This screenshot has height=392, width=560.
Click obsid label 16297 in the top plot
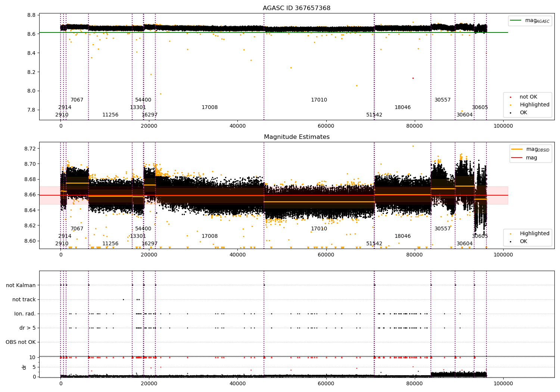click(x=150, y=115)
